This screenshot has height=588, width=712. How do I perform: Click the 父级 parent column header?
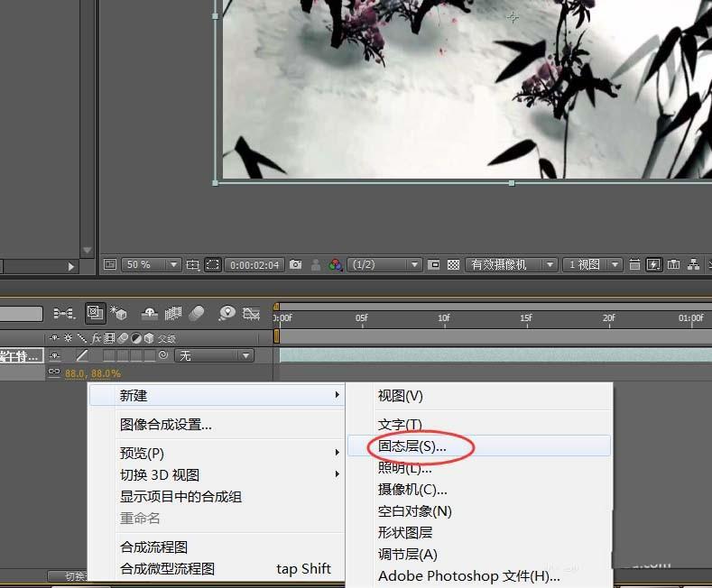click(167, 338)
